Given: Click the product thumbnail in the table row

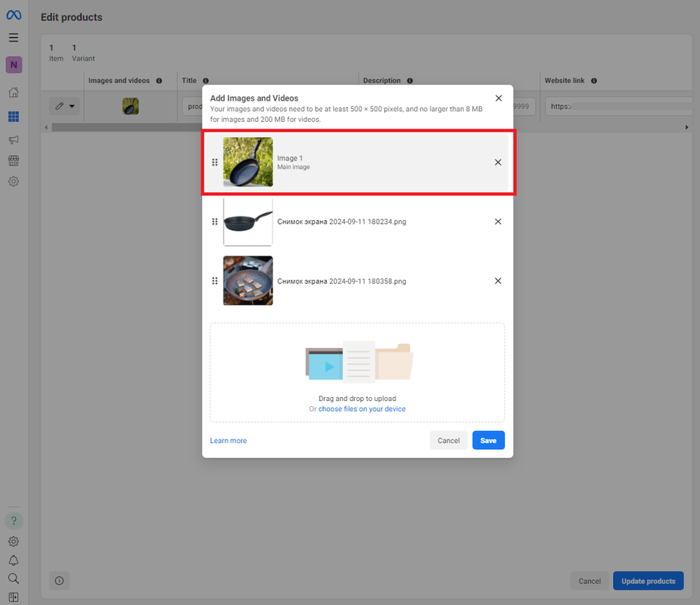Looking at the screenshot, I should point(130,106).
